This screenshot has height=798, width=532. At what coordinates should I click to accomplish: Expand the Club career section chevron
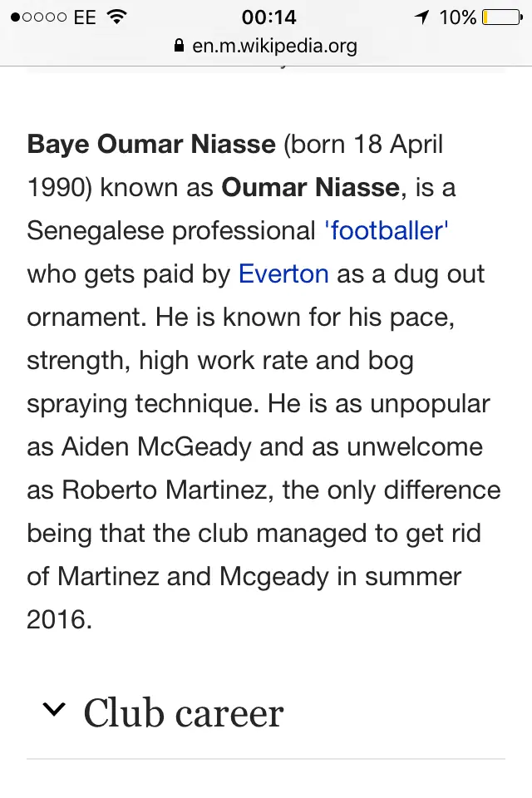[x=54, y=710]
